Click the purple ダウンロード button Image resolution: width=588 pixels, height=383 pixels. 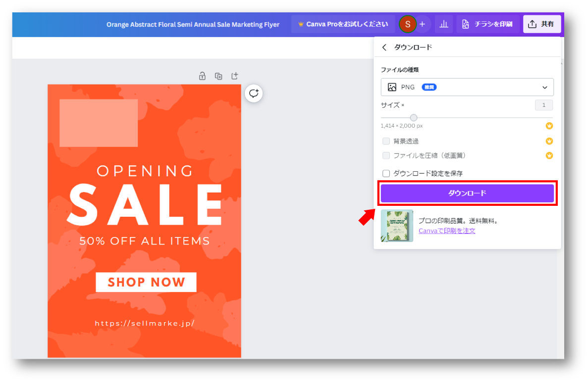point(467,193)
